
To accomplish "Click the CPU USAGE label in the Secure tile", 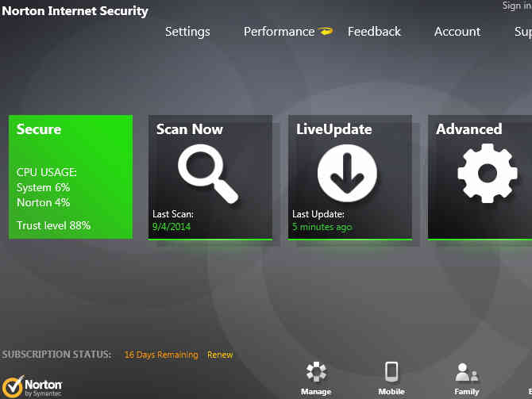I will point(47,172).
